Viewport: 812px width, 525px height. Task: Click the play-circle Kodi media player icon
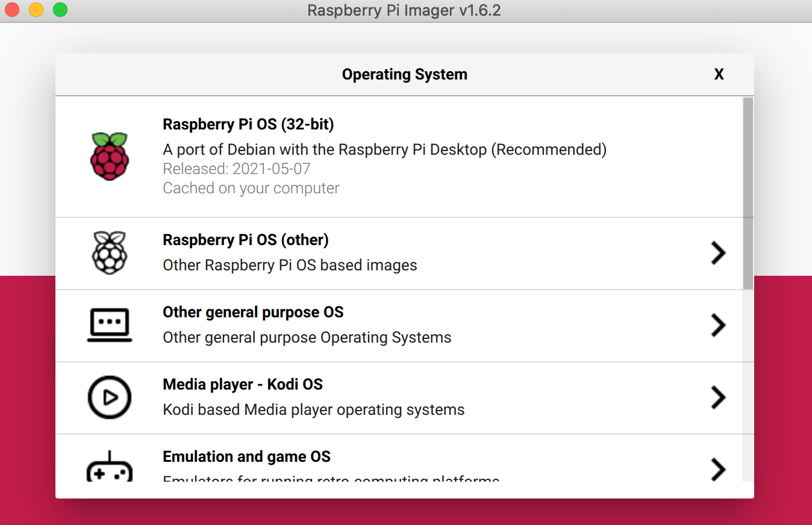coord(109,397)
